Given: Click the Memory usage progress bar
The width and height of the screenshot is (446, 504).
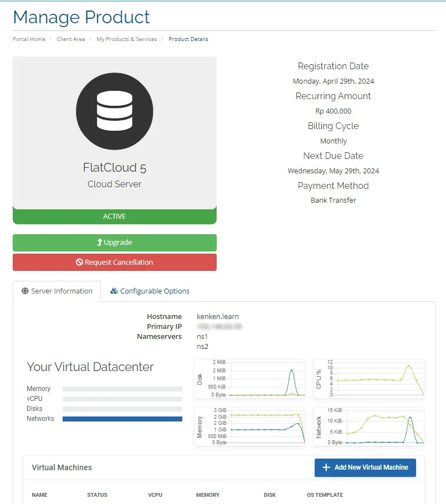Looking at the screenshot, I should click(122, 389).
